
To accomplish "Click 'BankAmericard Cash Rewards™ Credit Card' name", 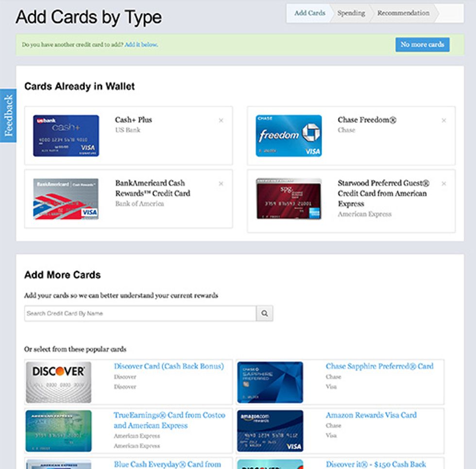I will (x=153, y=188).
